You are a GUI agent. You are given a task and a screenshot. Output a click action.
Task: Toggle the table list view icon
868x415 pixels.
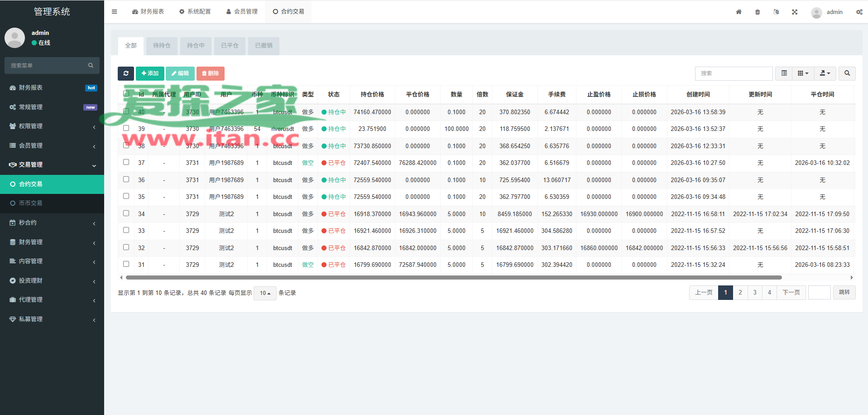[x=784, y=73]
